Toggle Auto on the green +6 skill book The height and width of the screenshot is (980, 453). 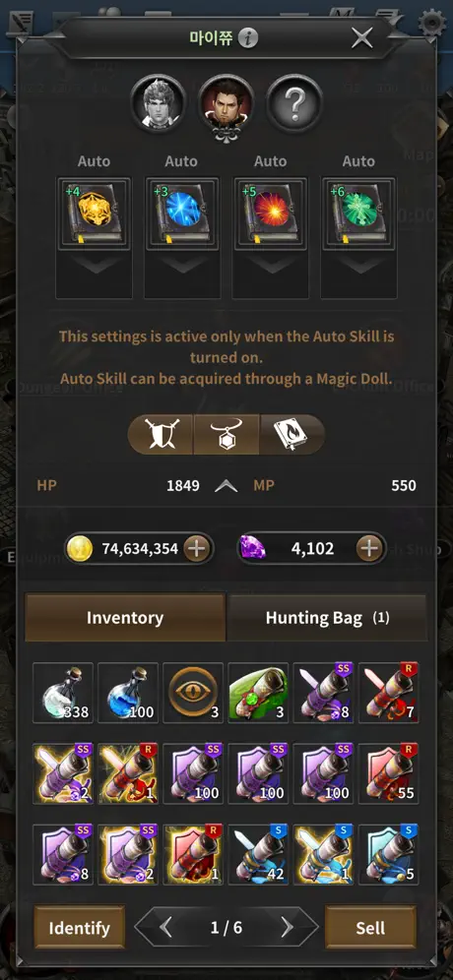[x=358, y=161]
